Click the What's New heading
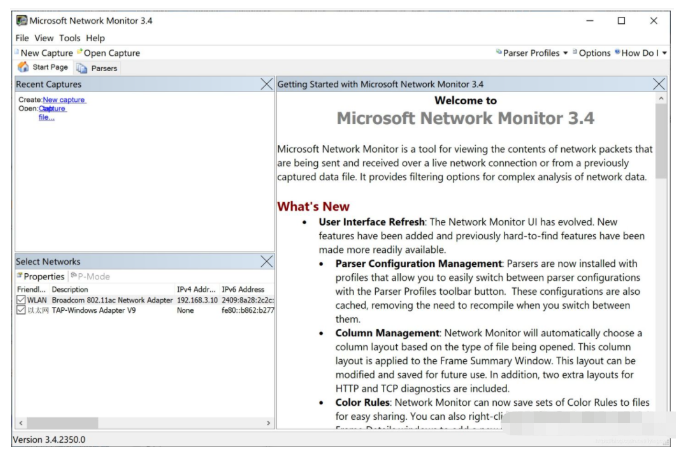 click(313, 207)
